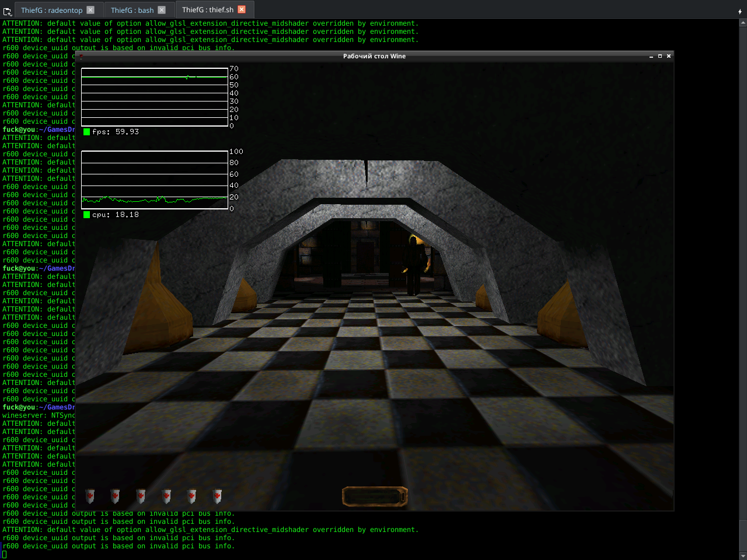The width and height of the screenshot is (747, 560).
Task: Click the green cpu legend swatch
Action: click(86, 215)
